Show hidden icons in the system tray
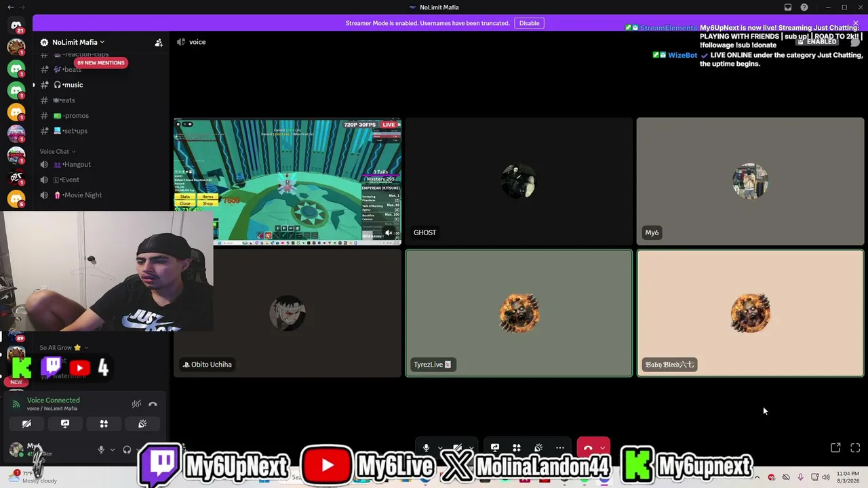The height and width of the screenshot is (488, 868). [757, 477]
